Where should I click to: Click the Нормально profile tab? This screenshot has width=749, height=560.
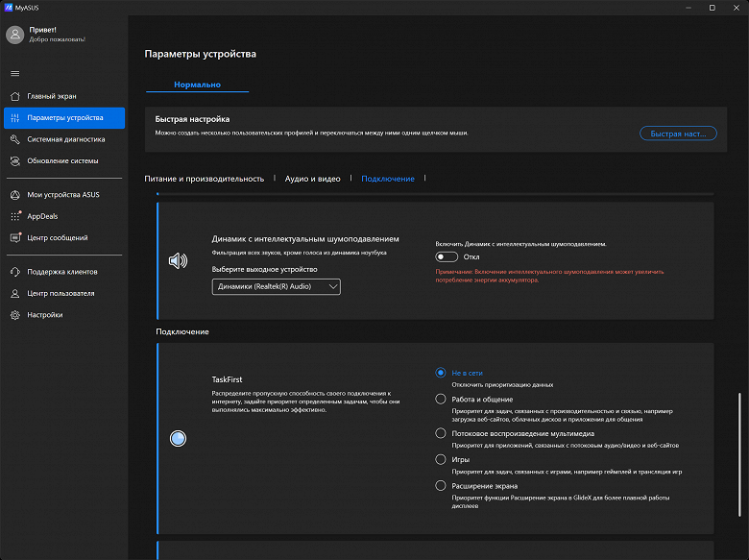click(x=197, y=85)
